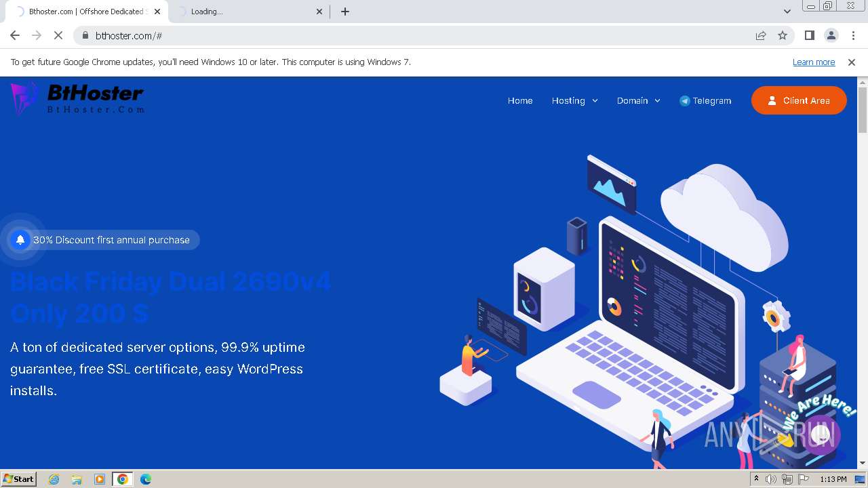Stop page loading with the X button
868x488 pixels.
58,35
